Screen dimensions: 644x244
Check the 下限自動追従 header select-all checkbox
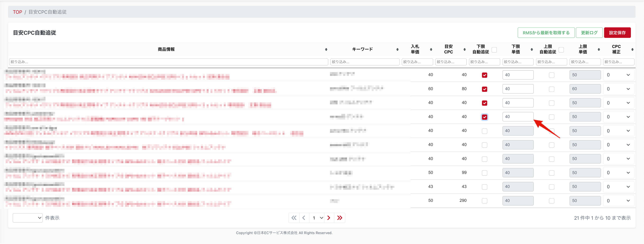click(x=494, y=50)
